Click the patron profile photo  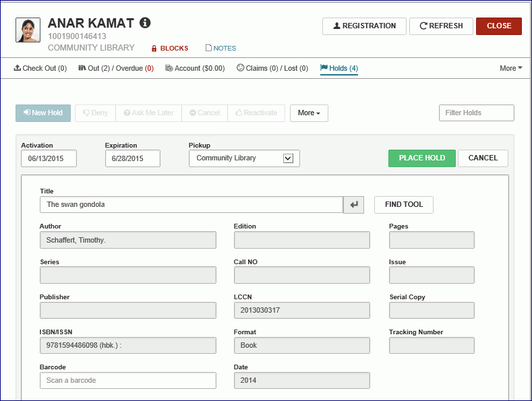pyautogui.click(x=28, y=30)
